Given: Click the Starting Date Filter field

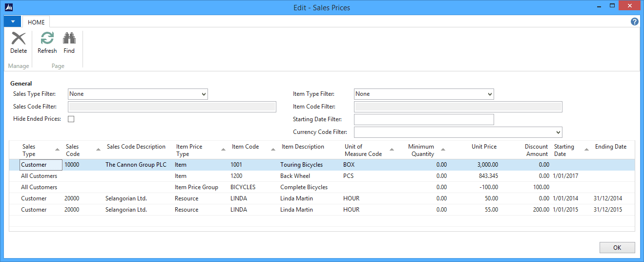Looking at the screenshot, I should [x=424, y=119].
